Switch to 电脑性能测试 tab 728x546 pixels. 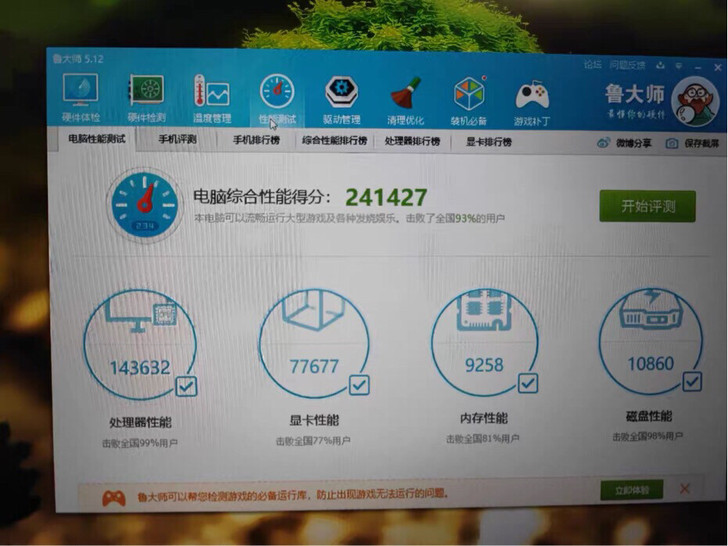[97, 139]
